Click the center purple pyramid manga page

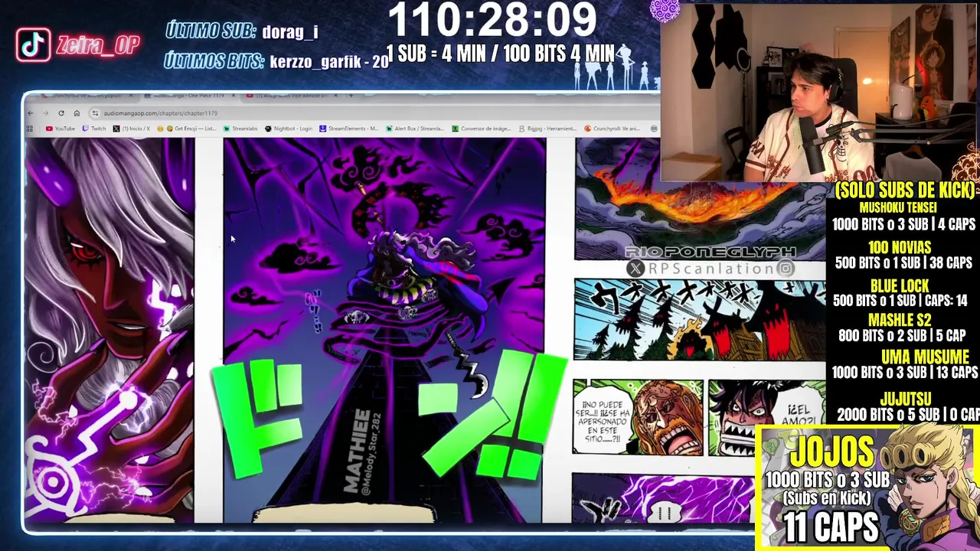[384, 330]
